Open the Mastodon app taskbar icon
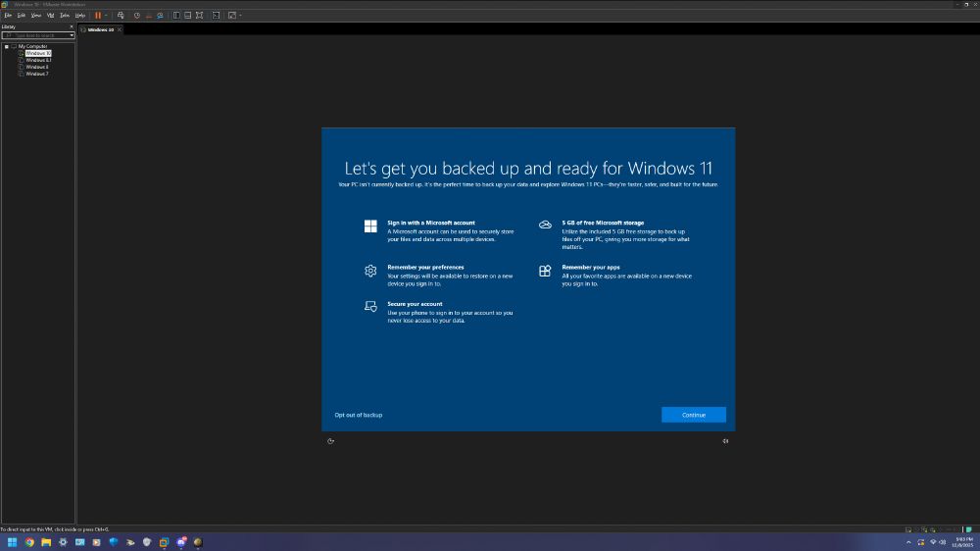Screen dimensions: 980x551 tap(181, 542)
